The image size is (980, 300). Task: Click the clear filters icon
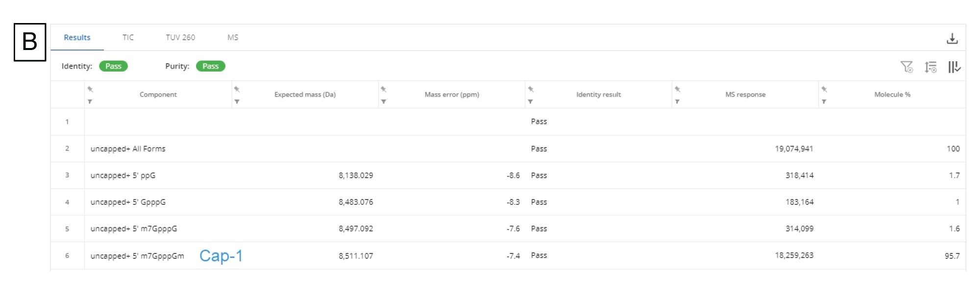click(x=906, y=67)
